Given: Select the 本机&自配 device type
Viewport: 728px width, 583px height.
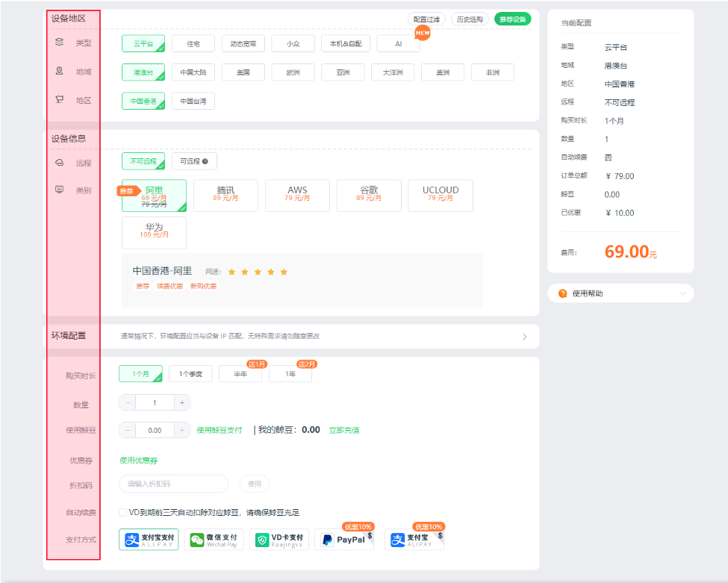Looking at the screenshot, I should coord(346,43).
